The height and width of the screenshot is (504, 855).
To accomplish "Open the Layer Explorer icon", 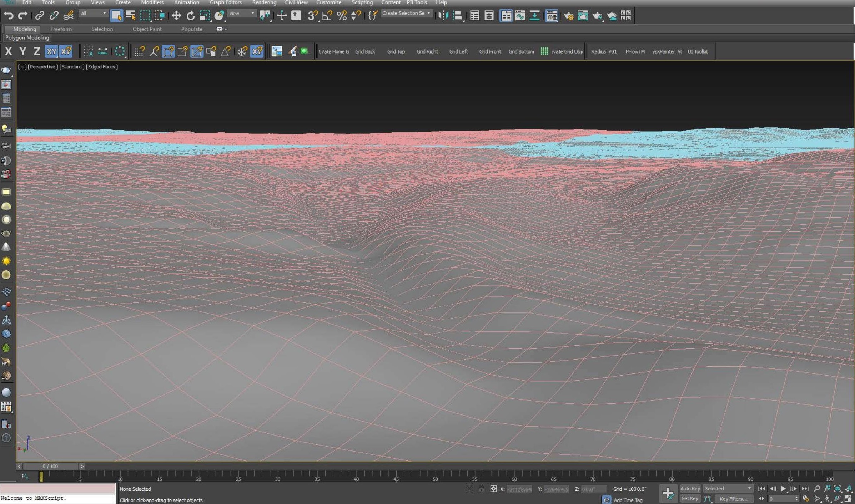I will click(489, 15).
